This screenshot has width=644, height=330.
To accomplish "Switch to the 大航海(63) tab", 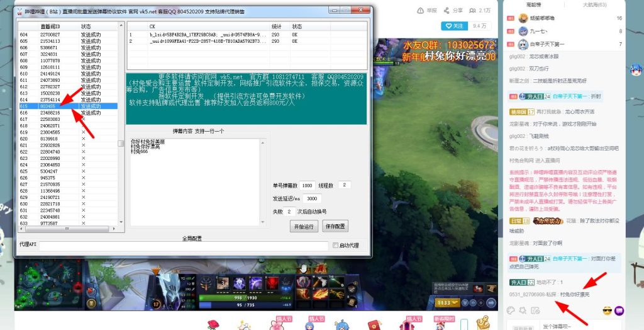I will [x=594, y=5].
